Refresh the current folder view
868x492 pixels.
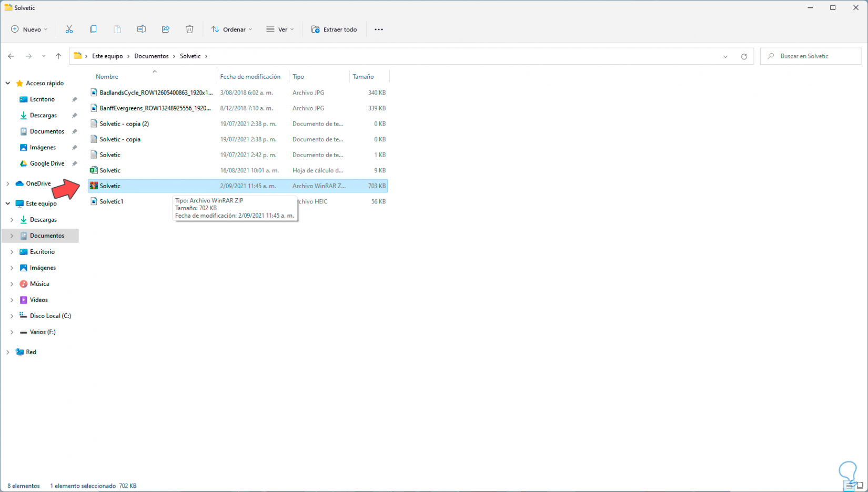pyautogui.click(x=744, y=56)
